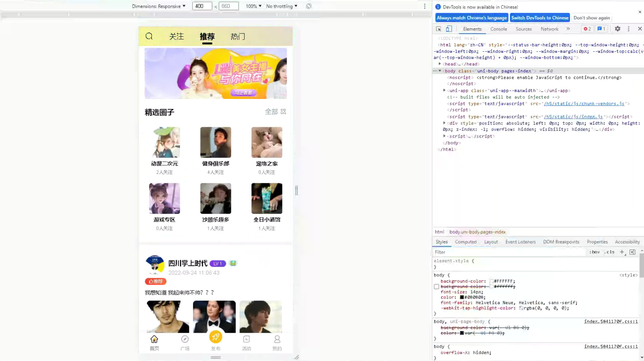Click the 四川掌上时代 user avatar
The width and height of the screenshot is (644, 361).
pyautogui.click(x=155, y=264)
